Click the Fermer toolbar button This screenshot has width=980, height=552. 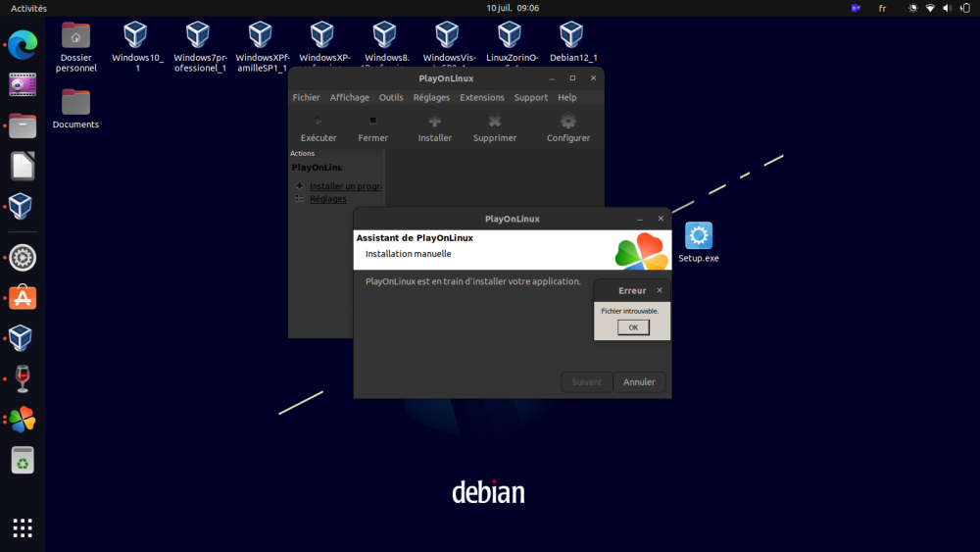372,128
